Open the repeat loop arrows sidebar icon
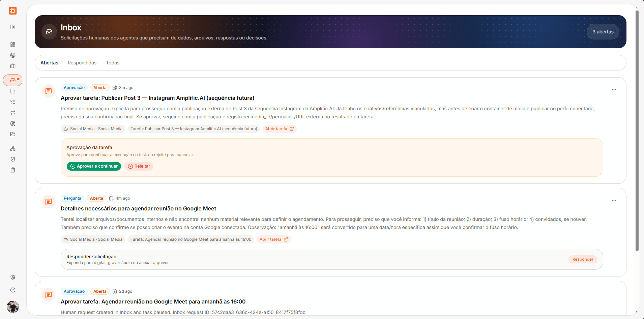This screenshot has width=644, height=319. pos(13,113)
